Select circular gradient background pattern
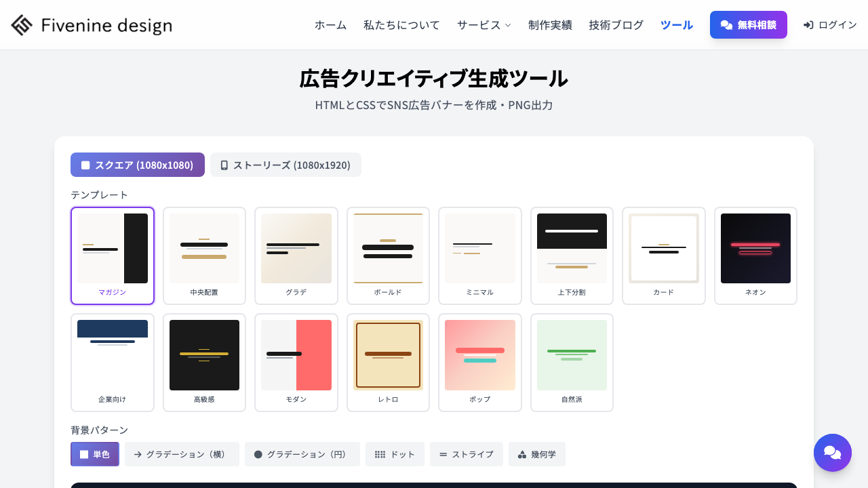This screenshot has width=868, height=488. click(x=302, y=454)
